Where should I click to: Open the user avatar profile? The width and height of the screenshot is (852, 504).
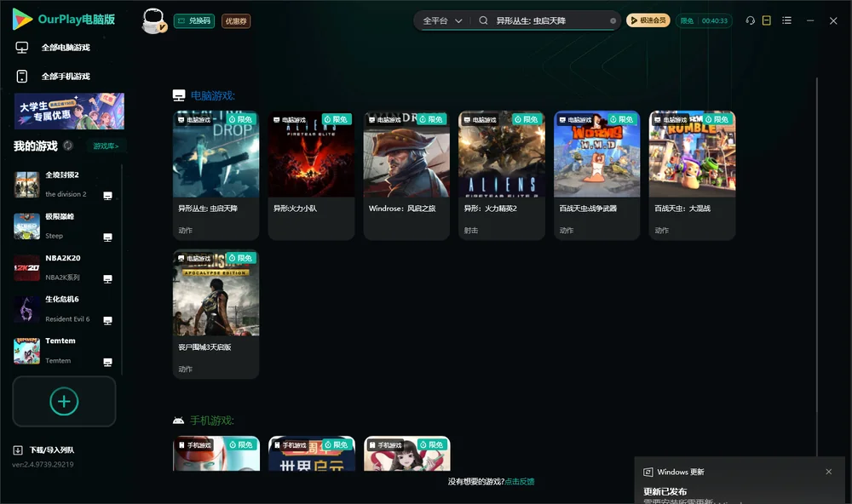153,20
